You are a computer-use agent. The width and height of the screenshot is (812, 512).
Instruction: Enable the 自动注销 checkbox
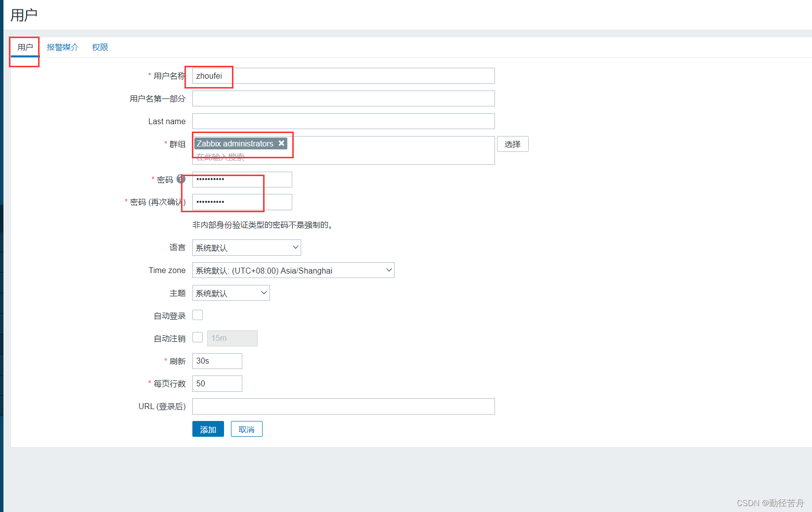[x=198, y=337]
